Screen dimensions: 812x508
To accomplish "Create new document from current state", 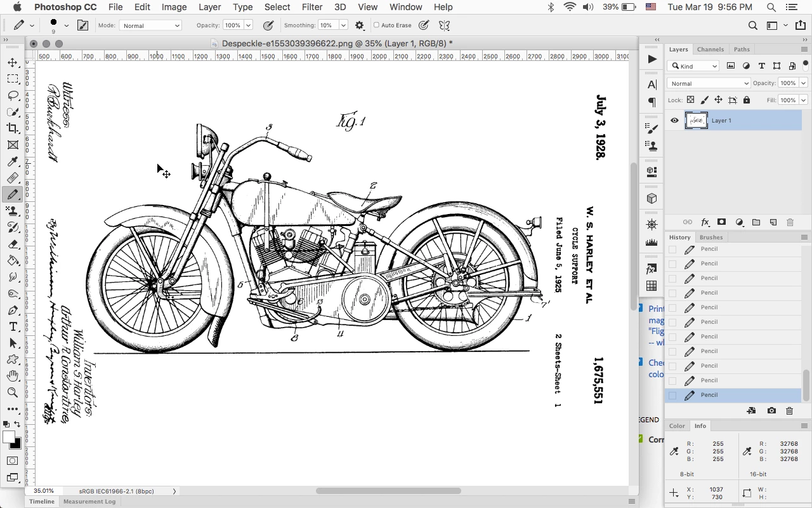I will tap(751, 411).
